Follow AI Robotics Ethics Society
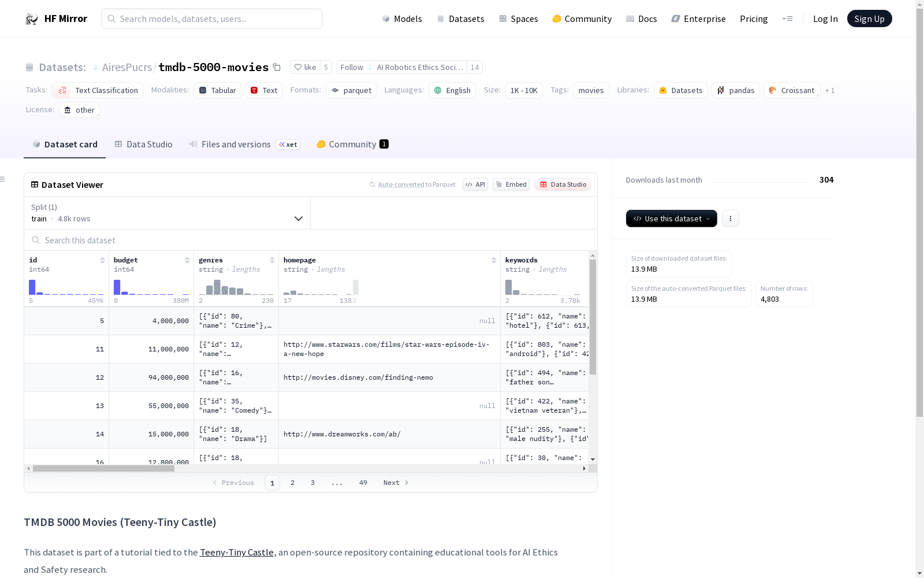This screenshot has width=924, height=578. pos(402,67)
